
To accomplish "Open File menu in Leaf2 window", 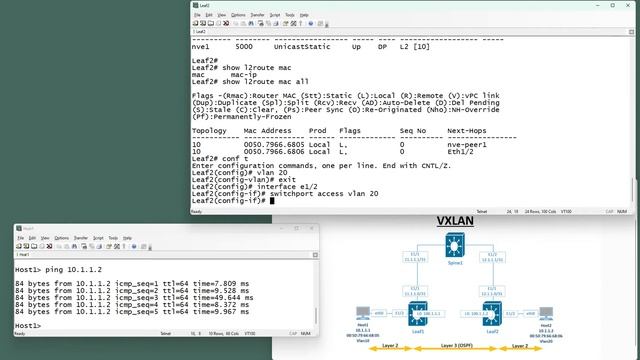I will click(198, 15).
